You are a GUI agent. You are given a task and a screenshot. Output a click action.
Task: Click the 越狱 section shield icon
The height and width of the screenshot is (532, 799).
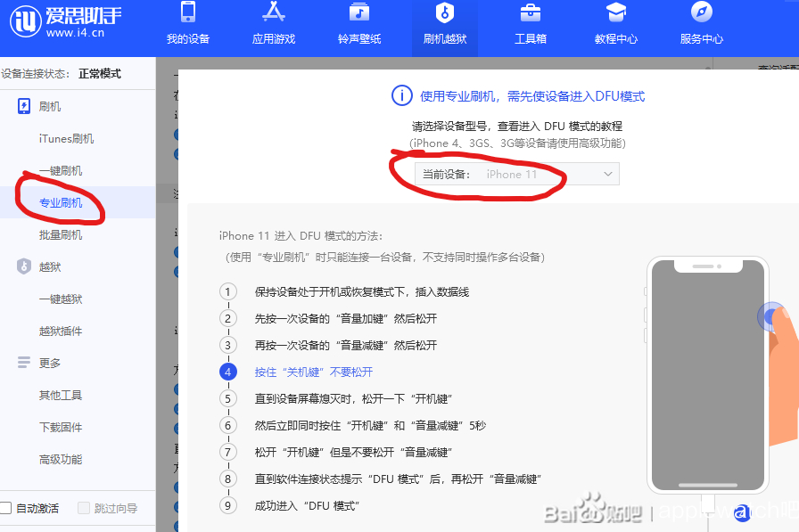tap(24, 266)
